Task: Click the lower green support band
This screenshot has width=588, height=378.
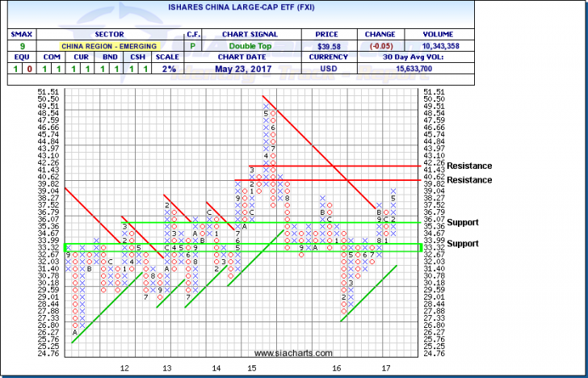Action: pyautogui.click(x=242, y=246)
